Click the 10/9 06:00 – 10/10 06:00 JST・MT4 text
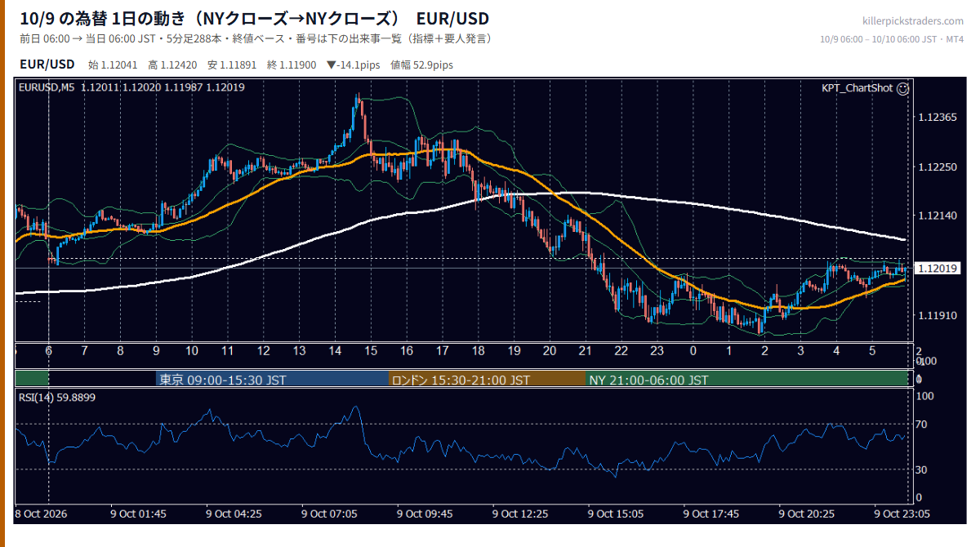 [892, 39]
